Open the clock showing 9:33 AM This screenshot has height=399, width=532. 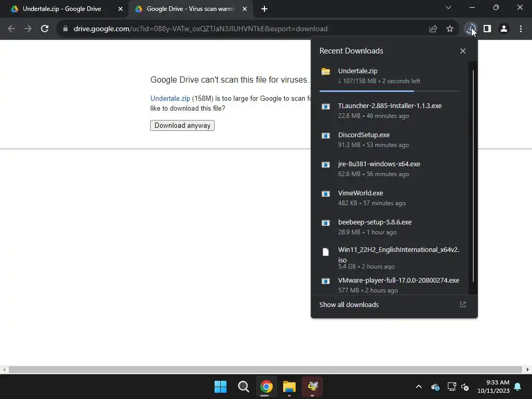(494, 387)
